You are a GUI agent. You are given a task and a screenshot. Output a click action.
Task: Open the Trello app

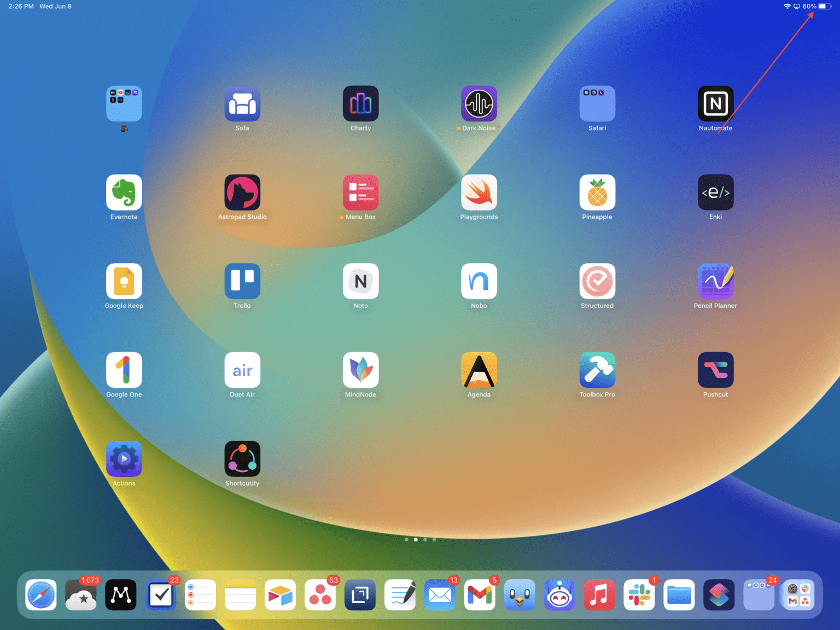coord(242,281)
